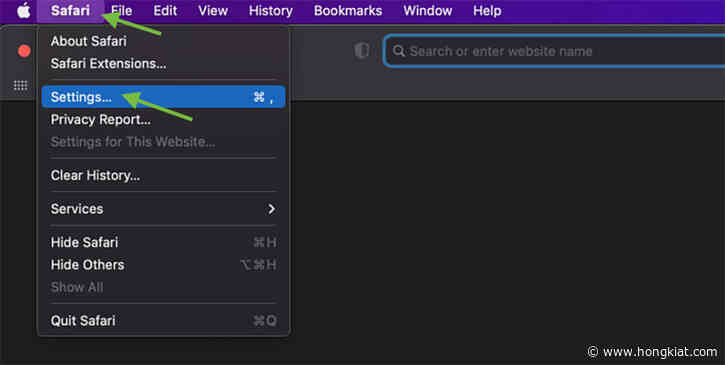
Task: Select Quit Safari
Action: coord(163,321)
